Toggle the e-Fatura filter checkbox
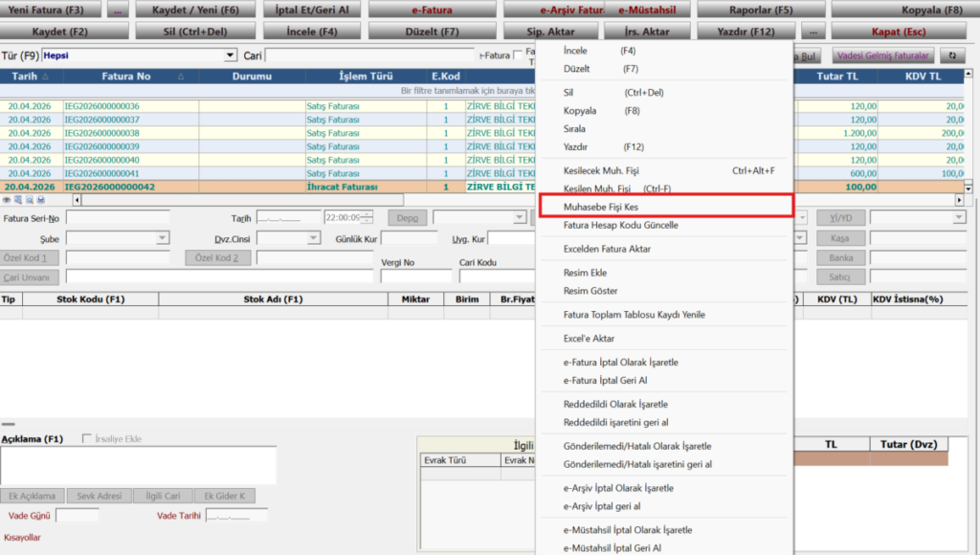The width and height of the screenshot is (980, 555). 518,55
